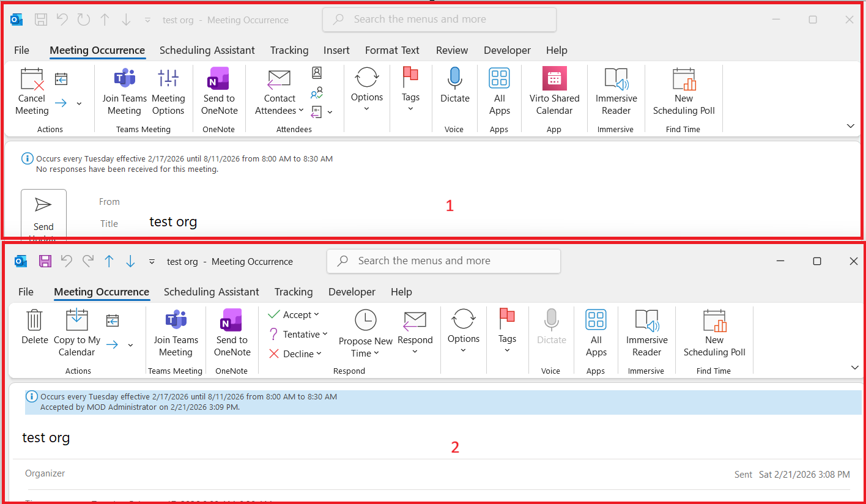Click the Contact Attendees envelope icon
The image size is (866, 504).
(279, 80)
